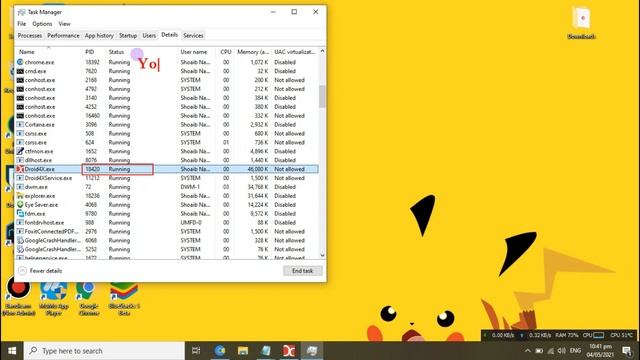Screen dimensions: 640x360
Task: Sort by the Status column header
Action: click(x=142, y=52)
